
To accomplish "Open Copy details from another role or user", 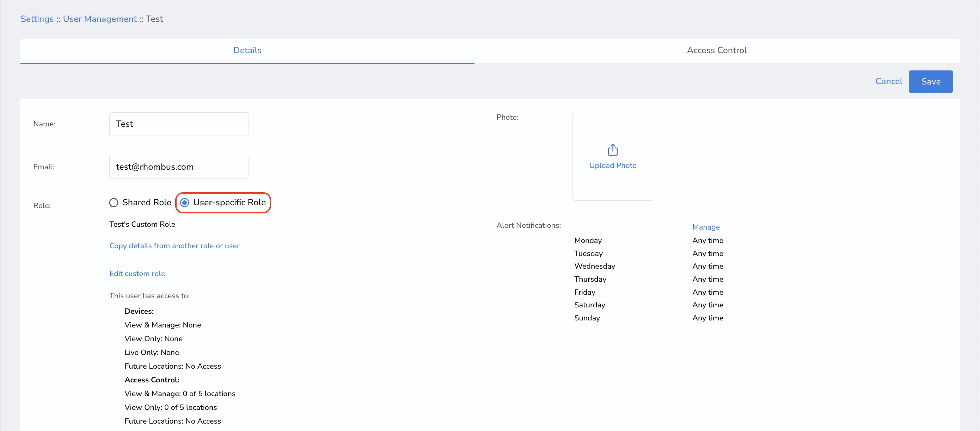I will point(174,246).
